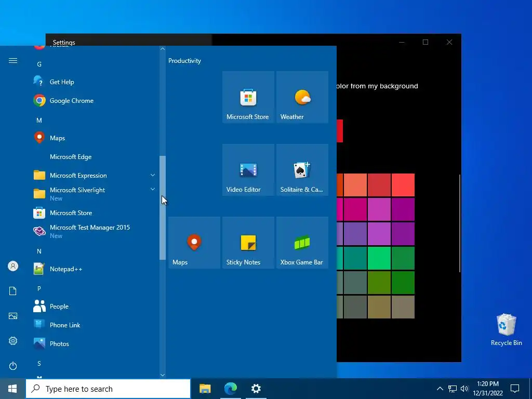Viewport: 532px width, 399px height.
Task: Pick the tan gold swatch in Settings
Action: (379, 307)
